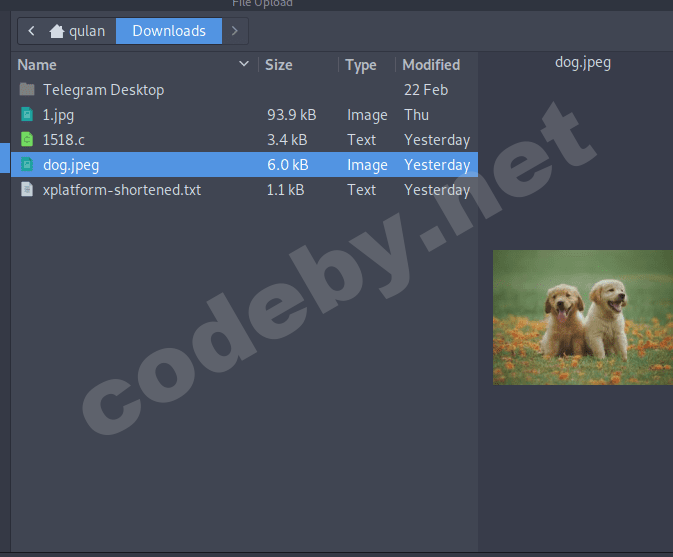Click the Thu modified date
The image size is (673, 557).
(416, 115)
